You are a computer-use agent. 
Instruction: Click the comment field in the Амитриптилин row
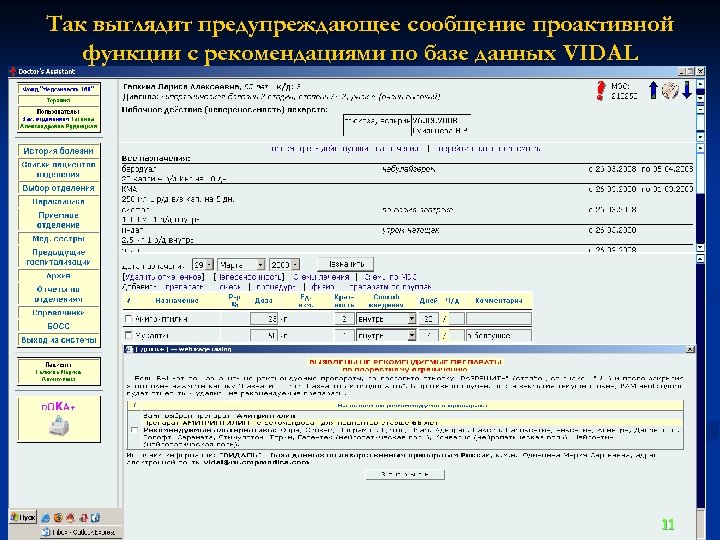(x=499, y=319)
